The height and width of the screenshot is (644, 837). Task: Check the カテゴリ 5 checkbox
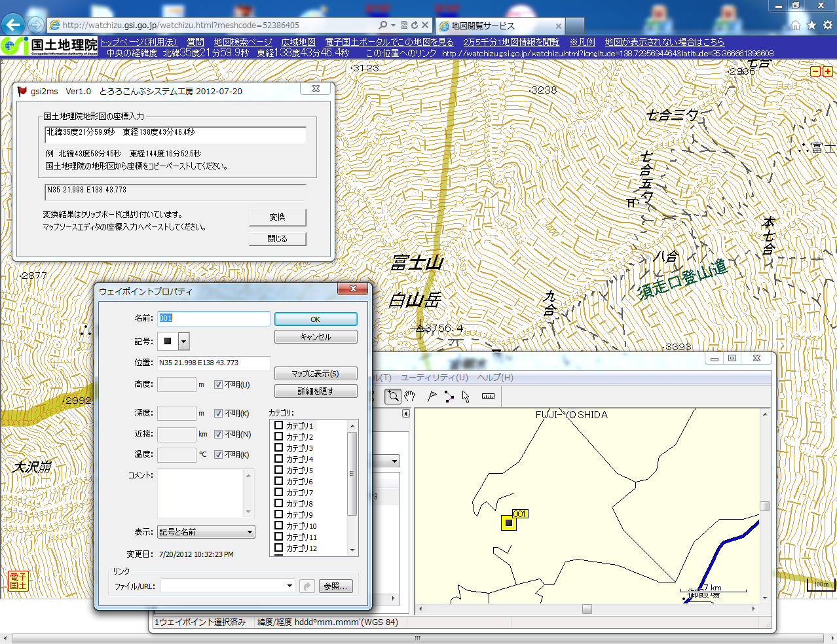pyautogui.click(x=279, y=470)
